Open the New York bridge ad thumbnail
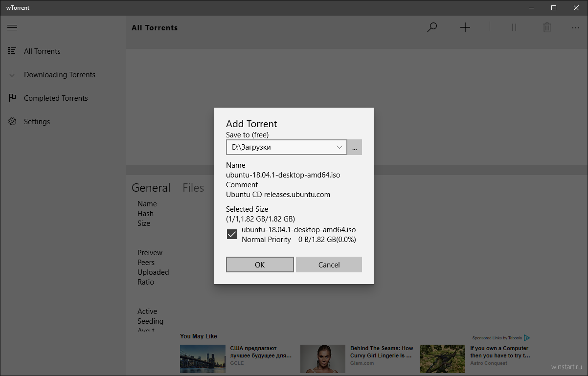The height and width of the screenshot is (376, 588). point(202,359)
